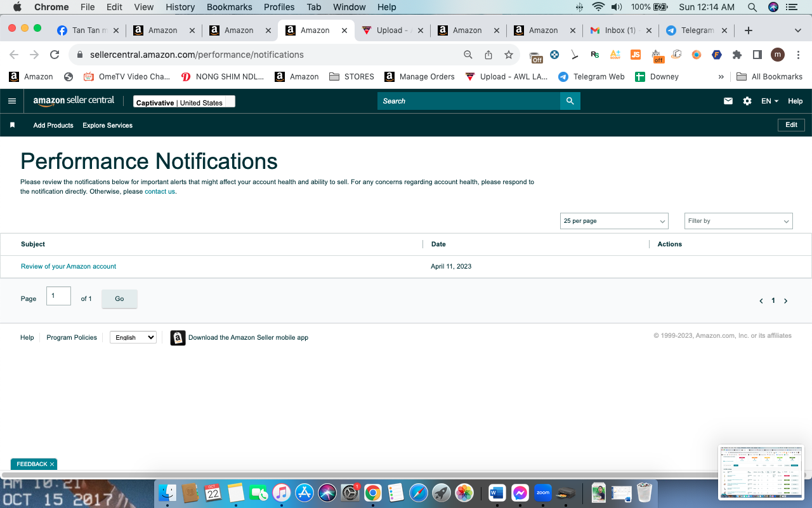Image resolution: width=812 pixels, height=508 pixels.
Task: Open the Captivative | United States account switcher
Action: point(184,102)
